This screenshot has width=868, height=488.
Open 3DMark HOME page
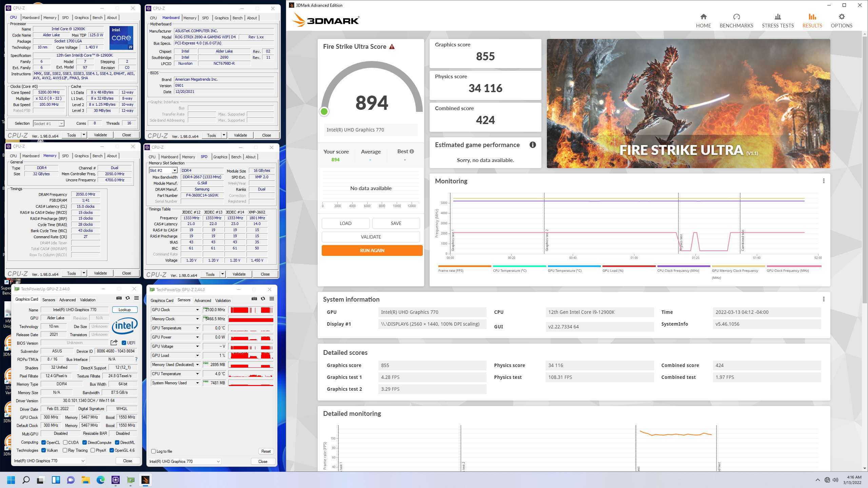pyautogui.click(x=703, y=21)
